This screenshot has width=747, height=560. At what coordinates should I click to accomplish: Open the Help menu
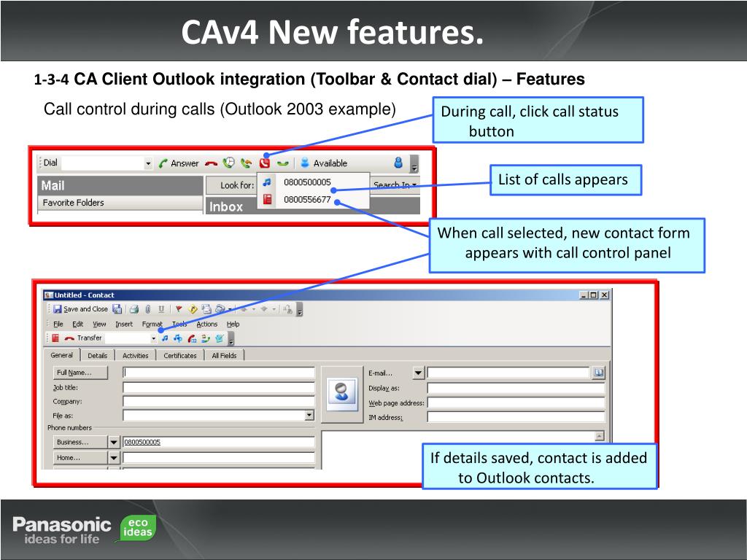click(233, 324)
